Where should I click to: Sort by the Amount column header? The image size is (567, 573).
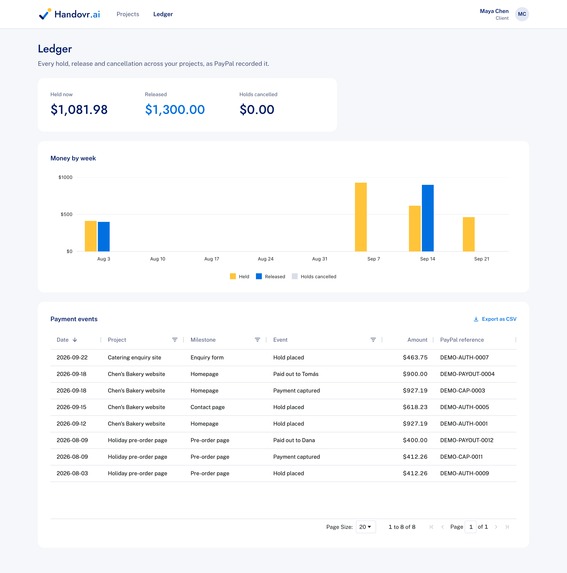(x=417, y=340)
